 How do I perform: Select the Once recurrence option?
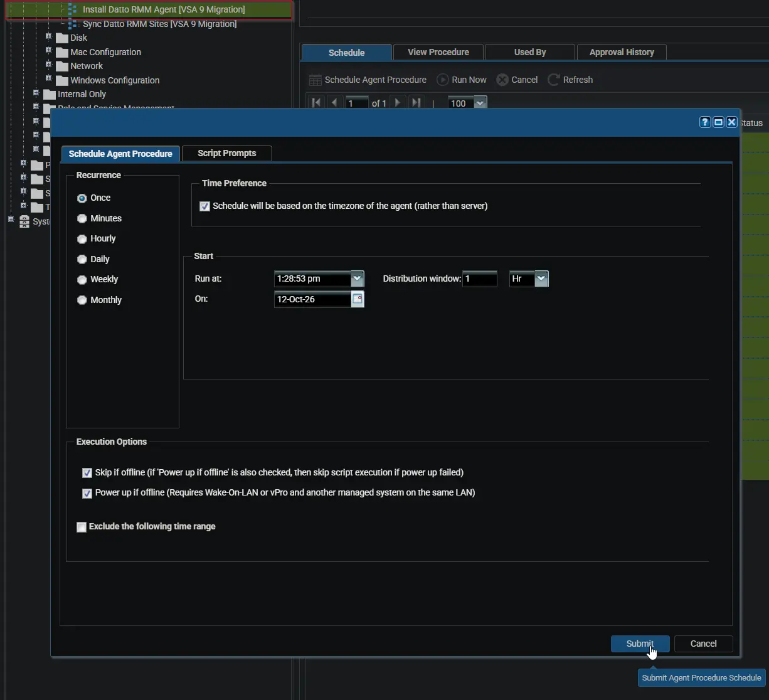(82, 198)
